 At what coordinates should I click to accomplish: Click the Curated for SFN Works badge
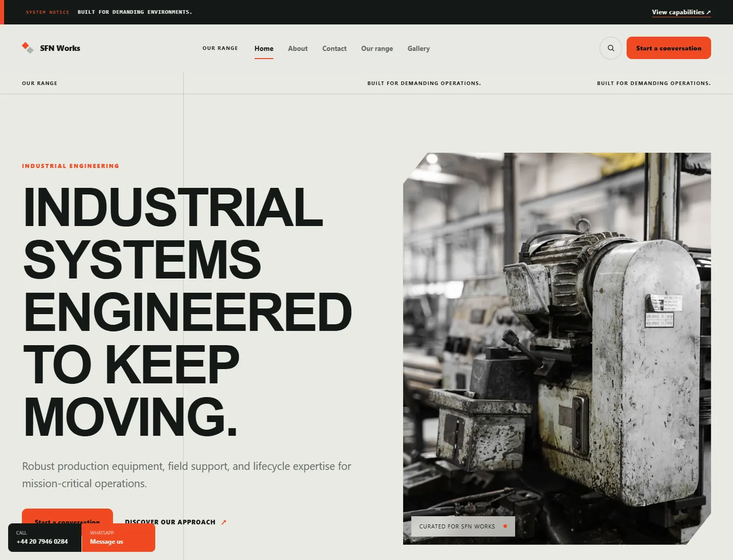tap(463, 526)
